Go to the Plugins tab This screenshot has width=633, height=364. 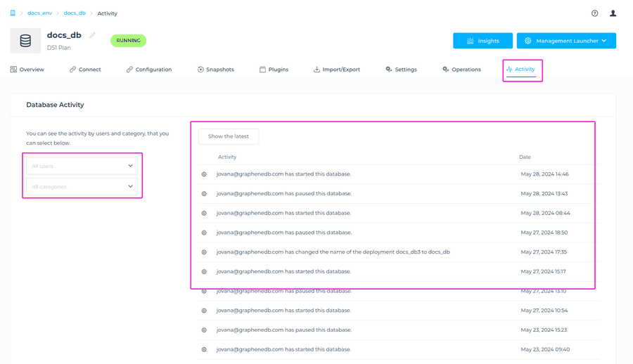pos(274,70)
